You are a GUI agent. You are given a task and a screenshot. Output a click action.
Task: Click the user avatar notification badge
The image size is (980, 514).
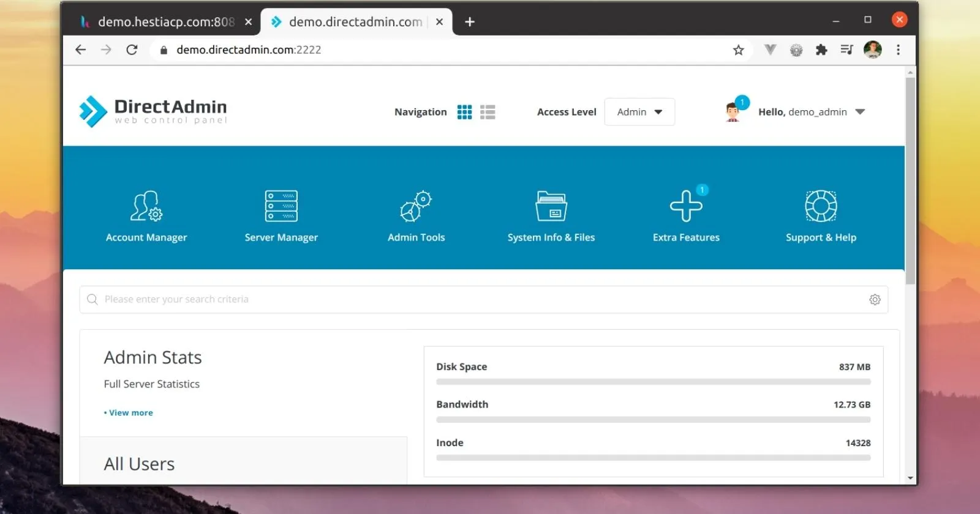coord(742,102)
